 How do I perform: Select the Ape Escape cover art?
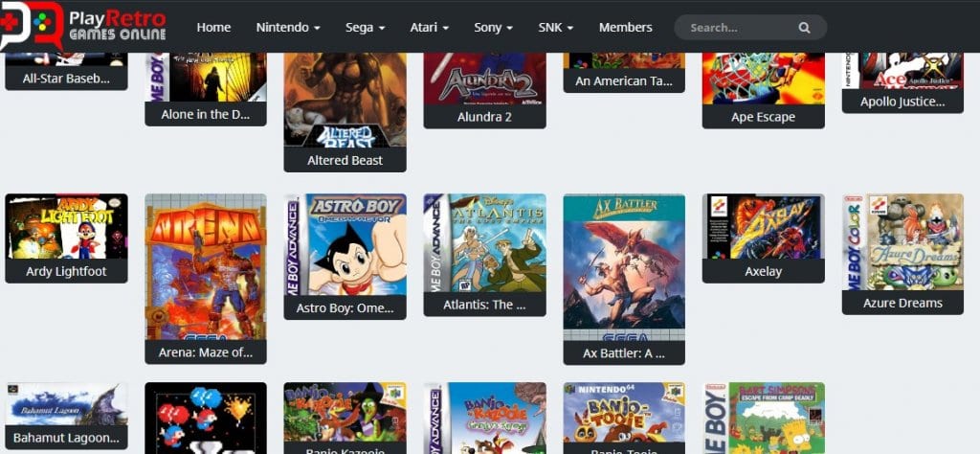763,79
